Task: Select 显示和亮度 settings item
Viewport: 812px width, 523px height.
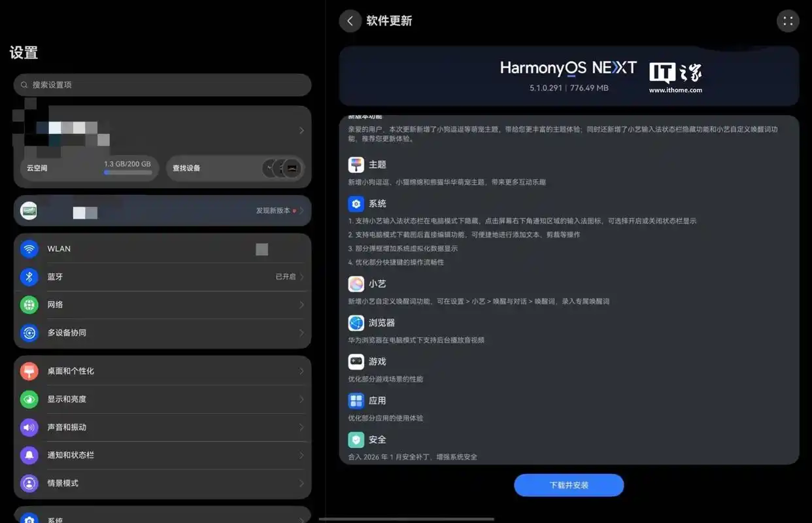Action: (x=162, y=399)
